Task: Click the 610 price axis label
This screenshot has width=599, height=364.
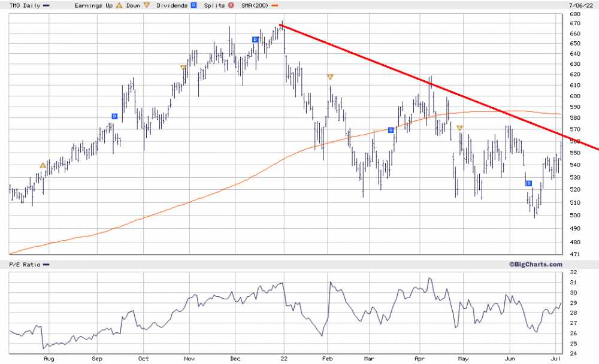Action: 574,85
